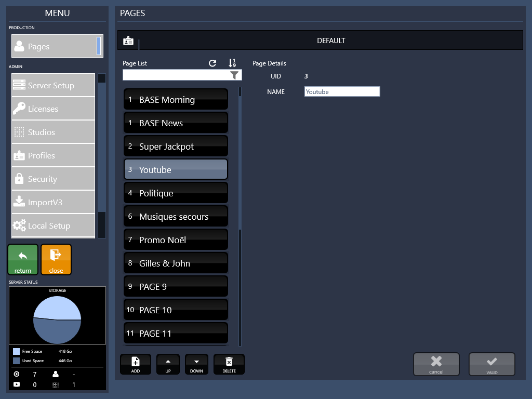
Task: Click the profile briefcase icon on the DEFAULT bar
Action: pos(128,40)
